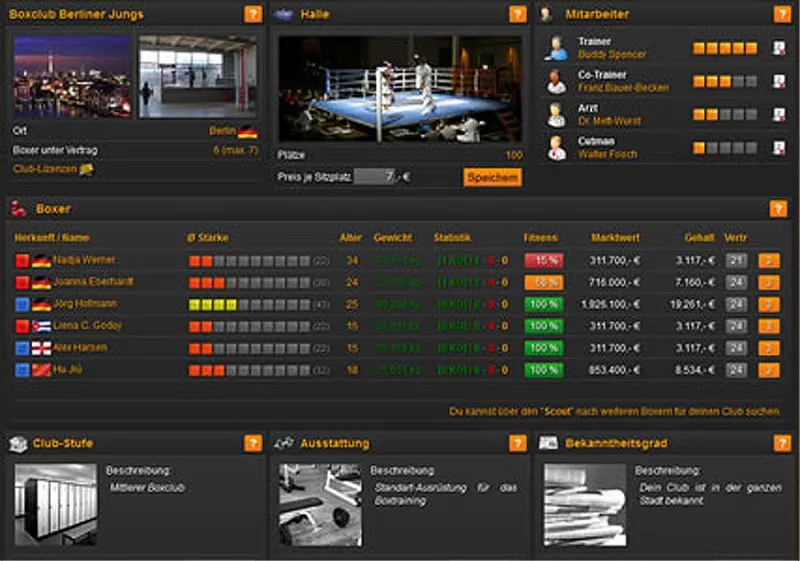Open help icon in Club-Stufe panel
Viewport: 800px width, 561px height.
pos(253,443)
